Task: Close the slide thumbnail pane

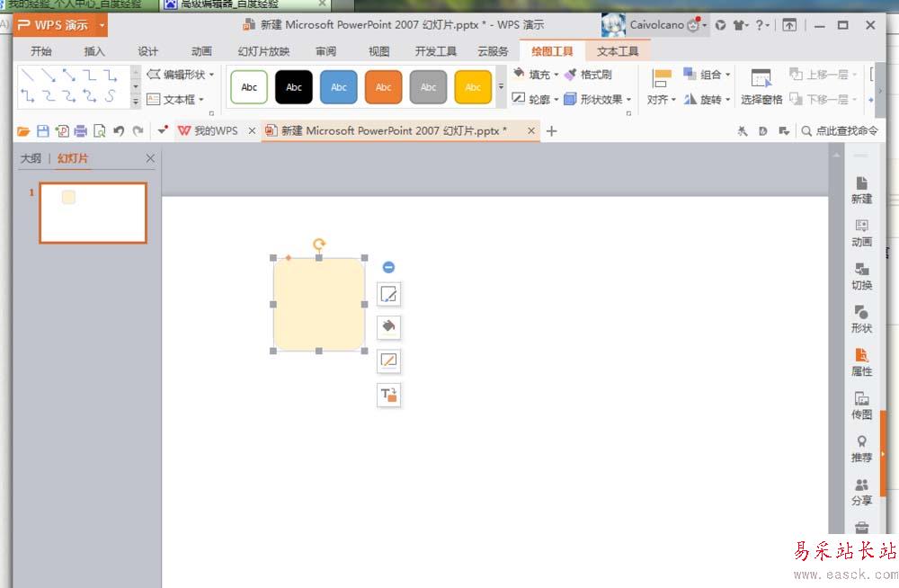Action: point(150,158)
